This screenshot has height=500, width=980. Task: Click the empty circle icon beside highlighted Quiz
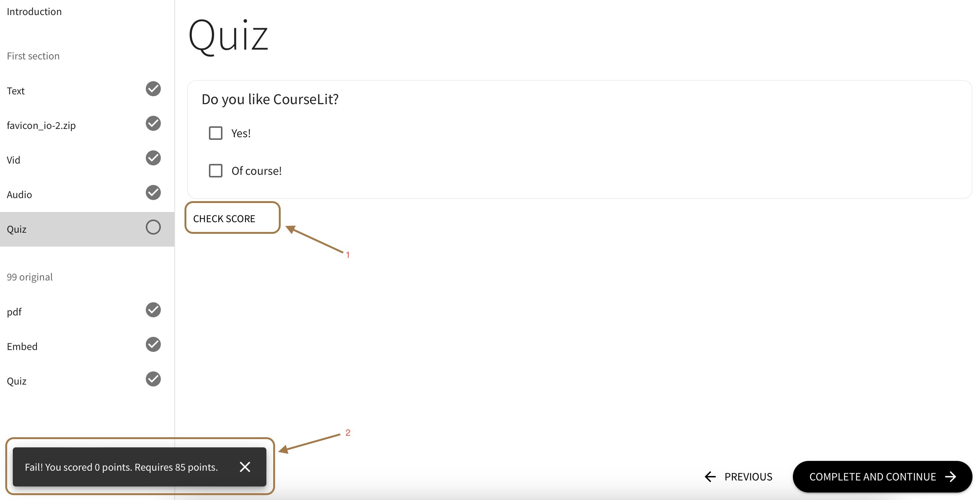153,227
